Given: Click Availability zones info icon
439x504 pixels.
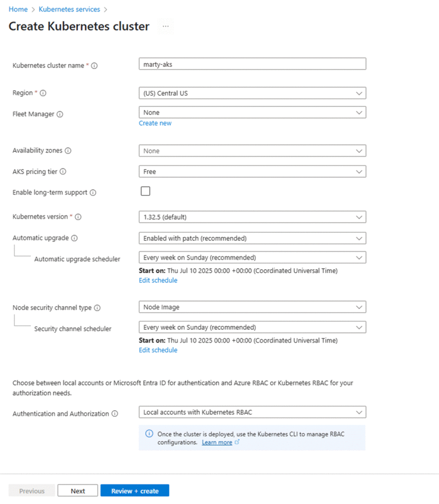Looking at the screenshot, I should click(x=68, y=151).
